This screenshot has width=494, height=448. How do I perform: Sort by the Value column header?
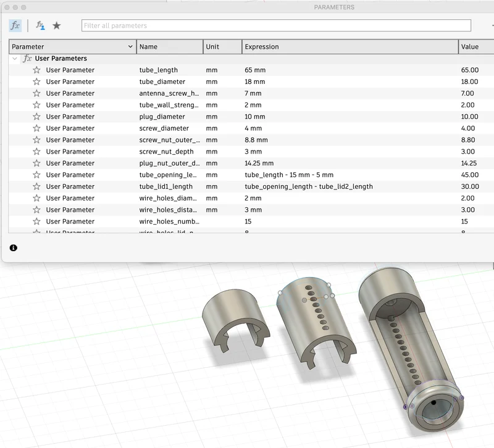[476, 47]
